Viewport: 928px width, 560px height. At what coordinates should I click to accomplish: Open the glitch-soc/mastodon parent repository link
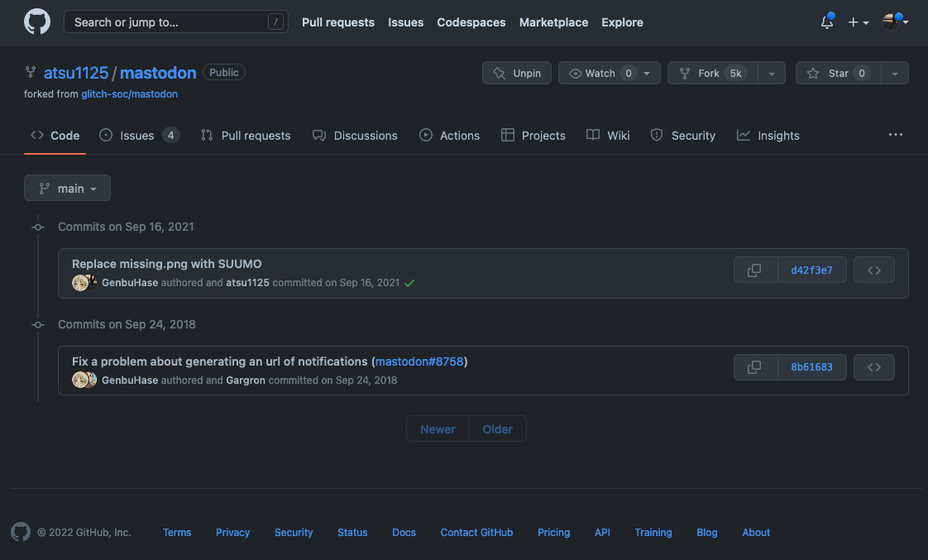[x=129, y=94]
